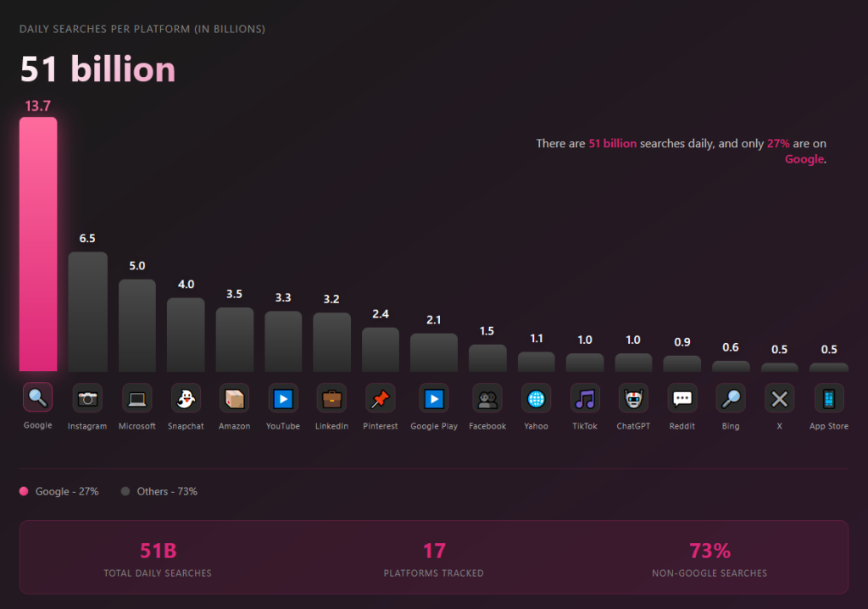Click the 0.9 value above Reddit bar
The height and width of the screenshot is (609, 868).
(682, 342)
